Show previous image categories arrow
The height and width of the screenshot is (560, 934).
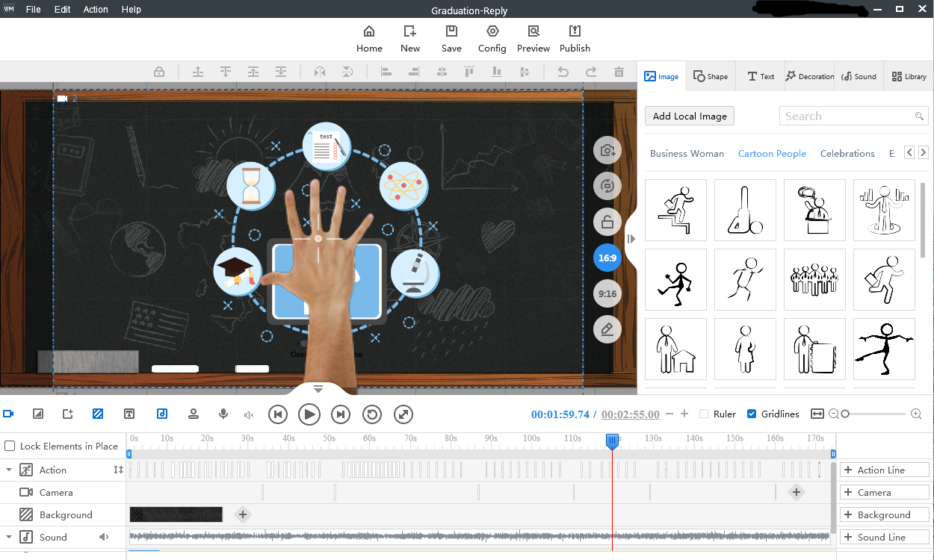(909, 152)
